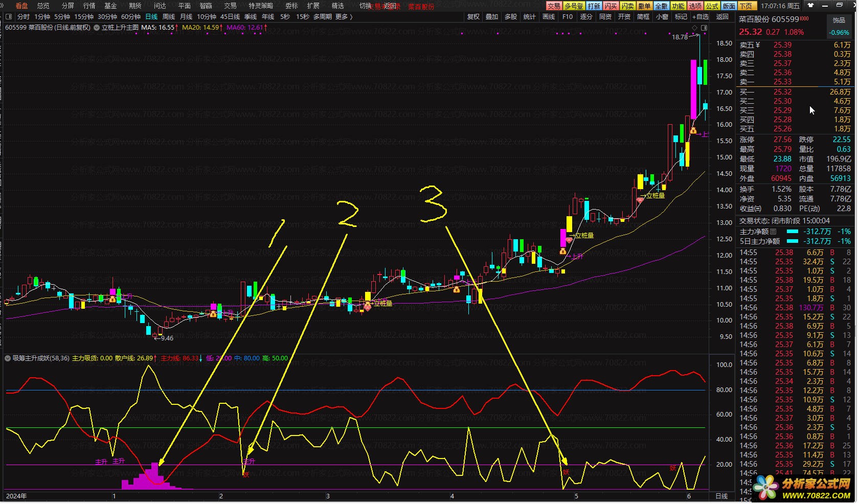Open the 行情 menu

click(89, 6)
